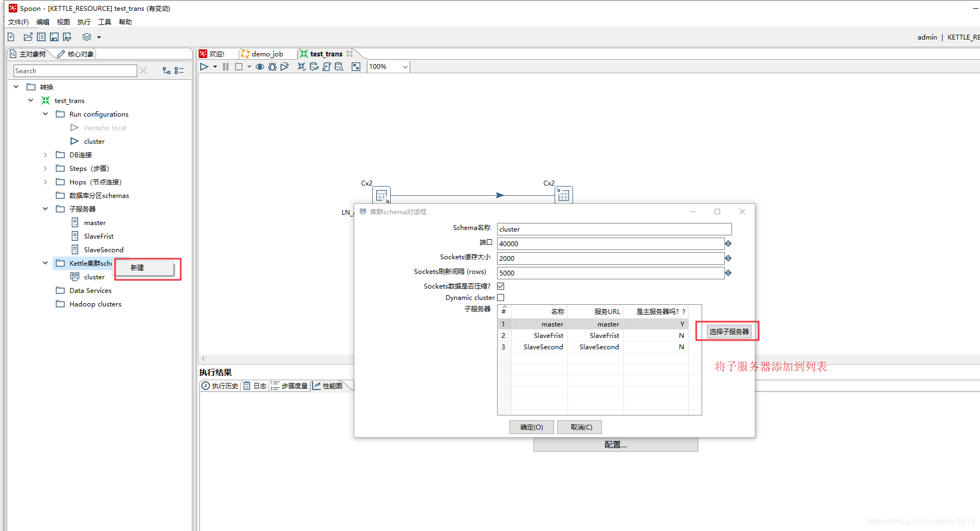Click the generate SQL icon
980x531 pixels.
pyautogui.click(x=327, y=67)
